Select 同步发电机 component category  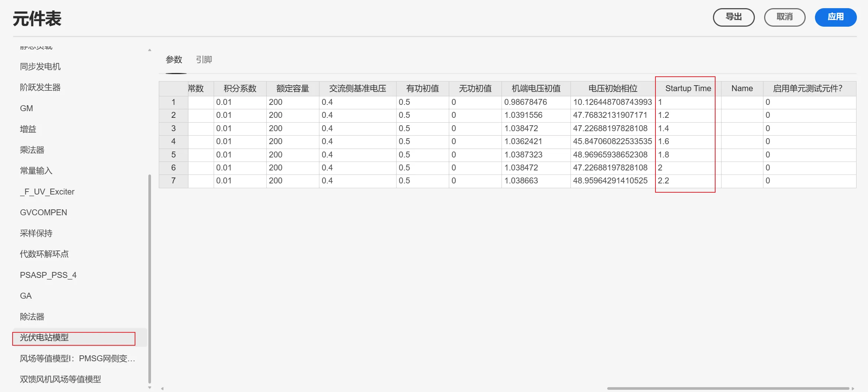pyautogui.click(x=40, y=66)
